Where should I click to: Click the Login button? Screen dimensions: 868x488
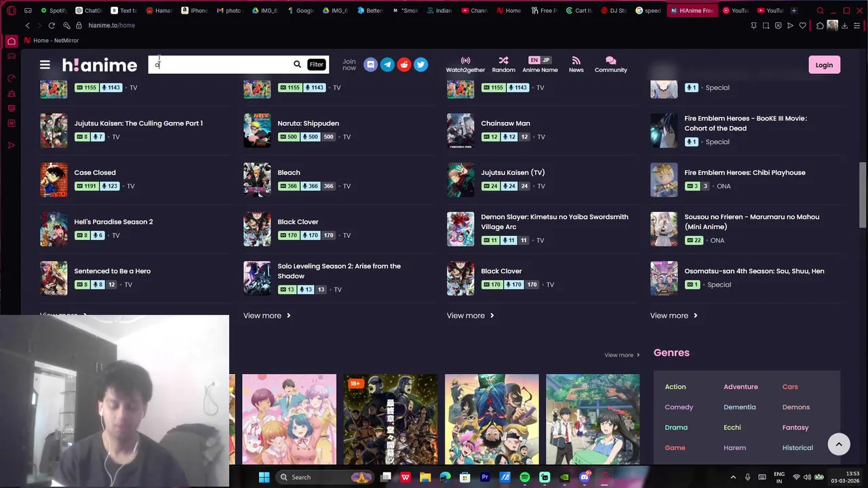coord(824,65)
